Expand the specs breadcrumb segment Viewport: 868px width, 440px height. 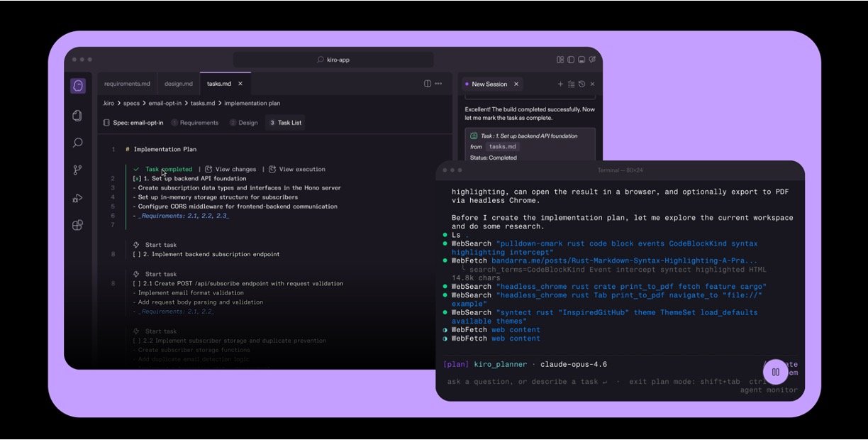pyautogui.click(x=131, y=104)
